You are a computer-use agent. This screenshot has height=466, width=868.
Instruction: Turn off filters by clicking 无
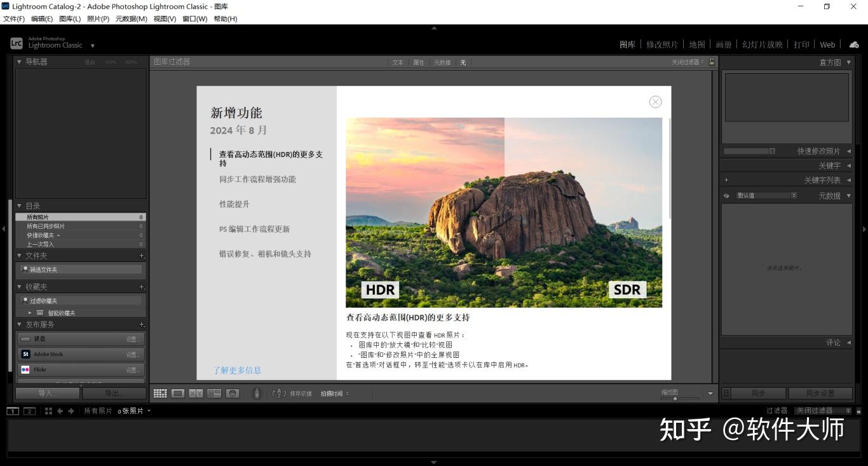463,62
